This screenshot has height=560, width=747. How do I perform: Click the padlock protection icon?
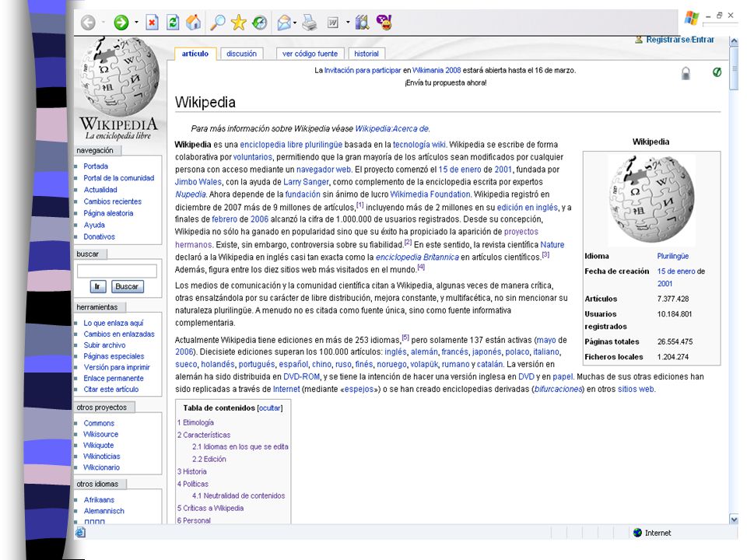[x=686, y=74]
